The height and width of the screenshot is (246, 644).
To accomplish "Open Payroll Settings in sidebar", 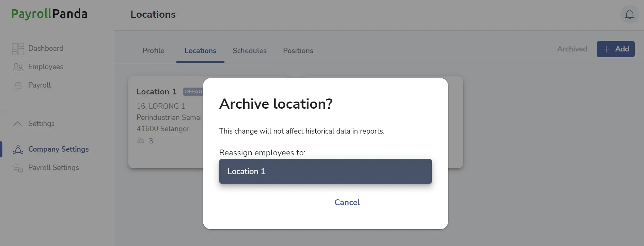I will pyautogui.click(x=53, y=168).
